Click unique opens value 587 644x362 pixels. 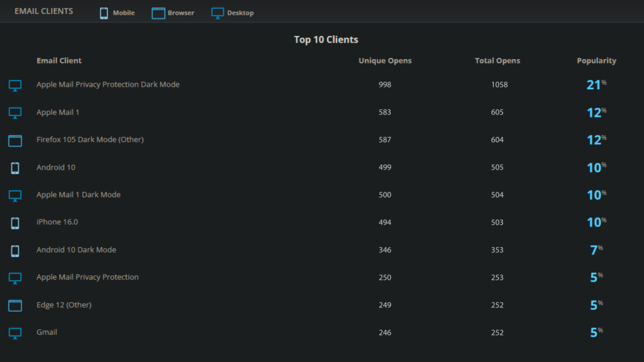[x=385, y=140]
